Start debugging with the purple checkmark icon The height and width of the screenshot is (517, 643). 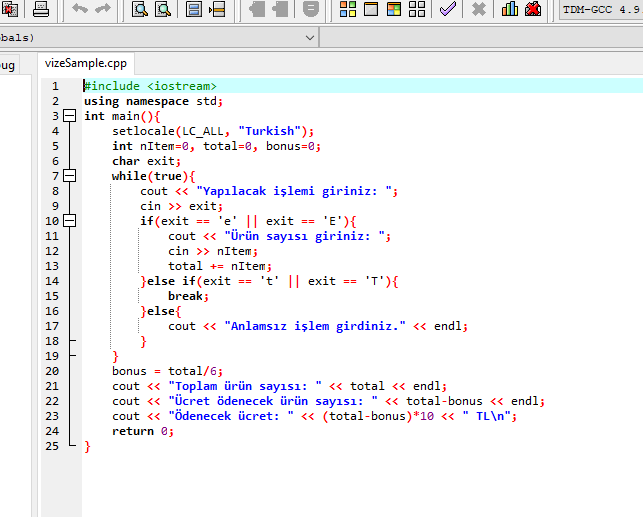(x=448, y=10)
